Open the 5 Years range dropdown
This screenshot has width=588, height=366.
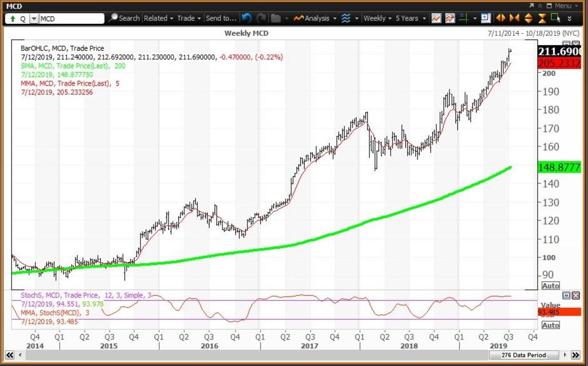[411, 18]
